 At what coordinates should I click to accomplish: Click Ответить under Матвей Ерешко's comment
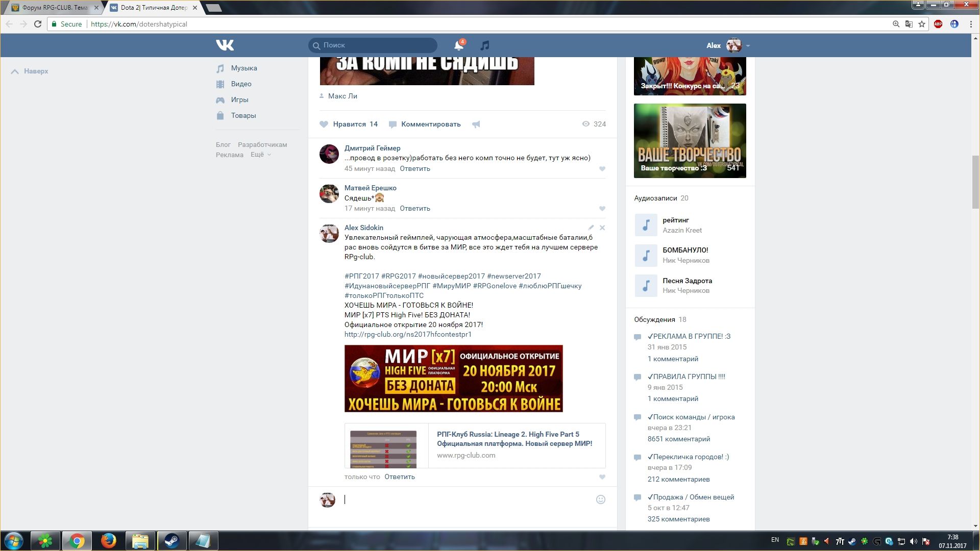pos(414,208)
